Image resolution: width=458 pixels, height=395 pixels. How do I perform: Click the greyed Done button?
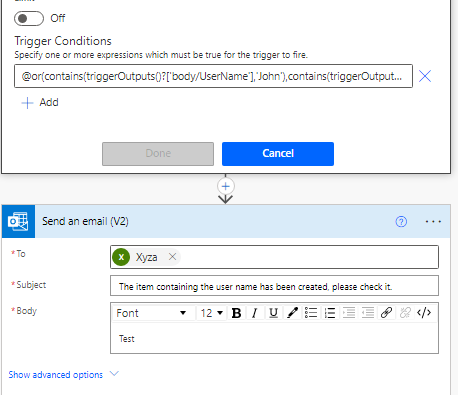[158, 154]
